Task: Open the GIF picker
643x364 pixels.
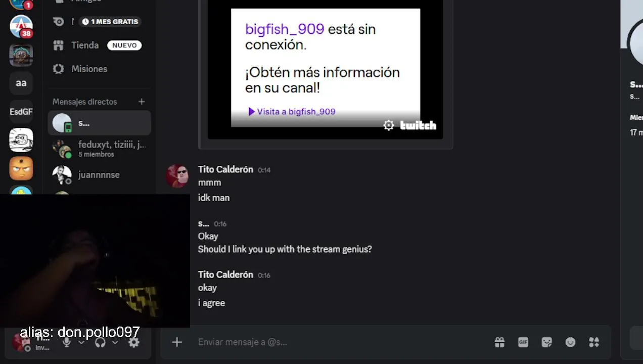Action: coord(523,342)
